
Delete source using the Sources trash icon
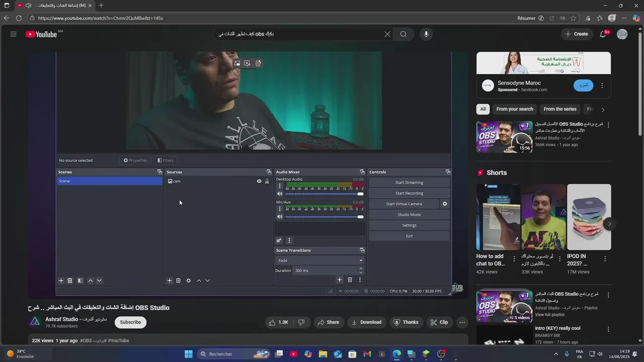[178, 281]
